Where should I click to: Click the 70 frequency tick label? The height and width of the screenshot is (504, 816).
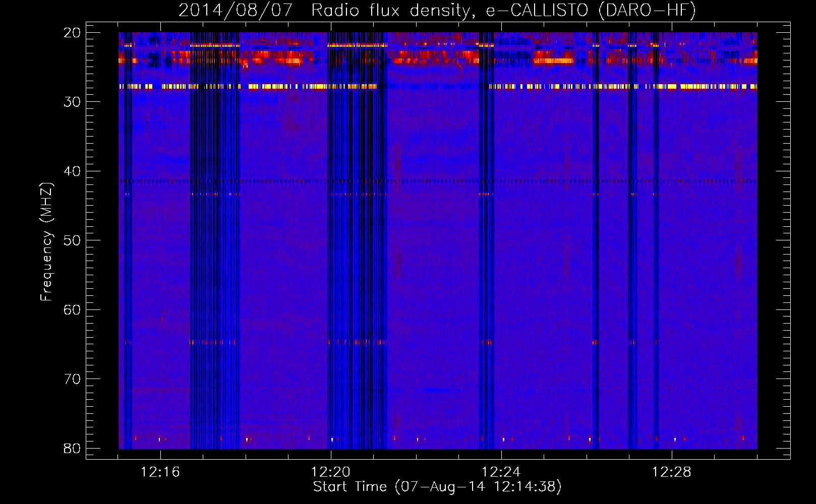[72, 379]
